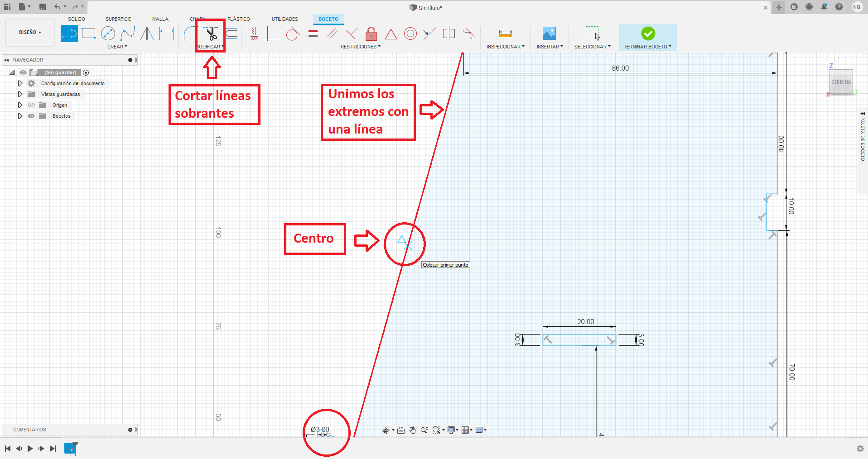
Task: Open the INSPECCIONAR dropdown
Action: 506,47
